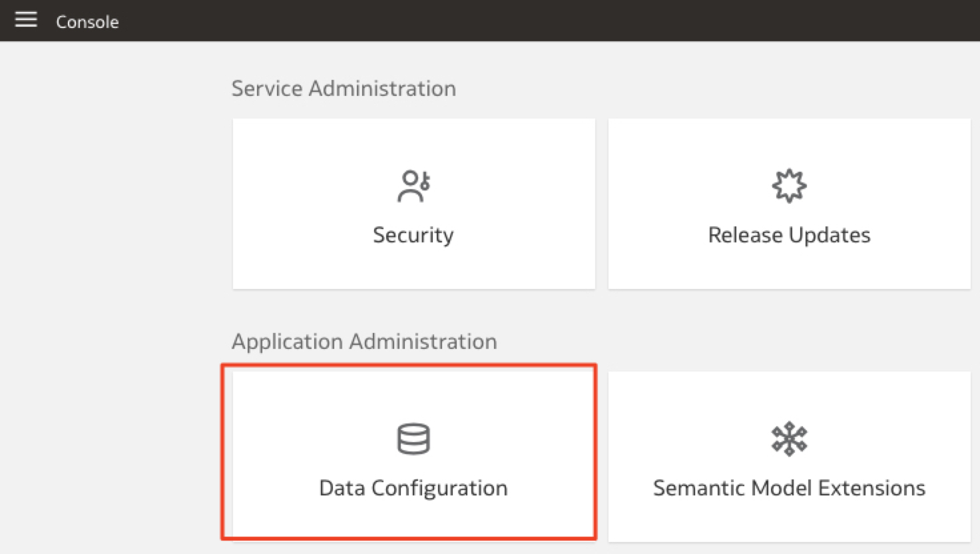Click the Release Updates text label
Viewport: 980px width, 554px height.
pyautogui.click(x=789, y=235)
